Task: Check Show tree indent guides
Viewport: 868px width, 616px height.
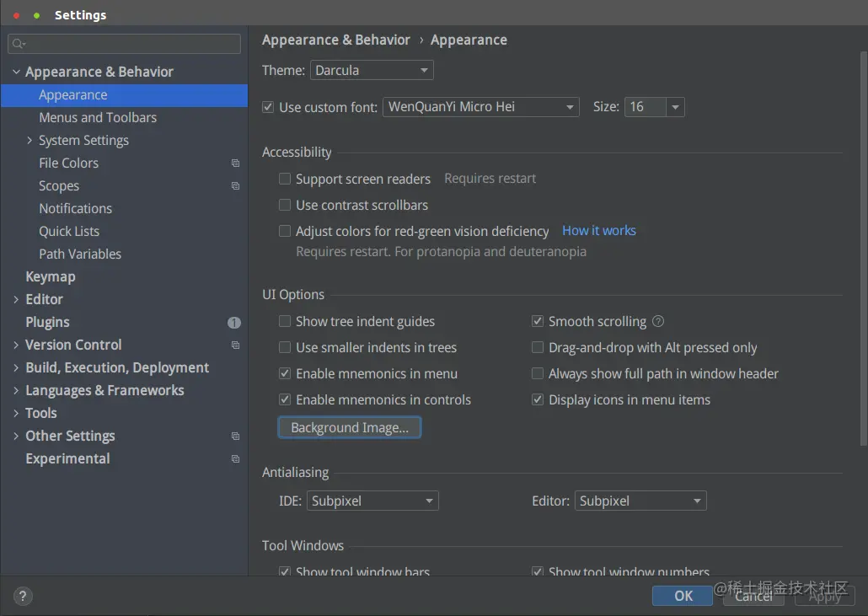Action: pyautogui.click(x=285, y=321)
